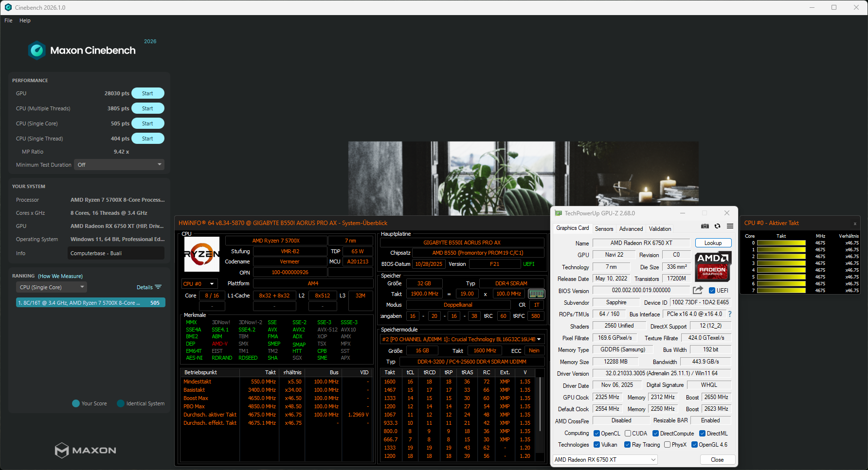Start the GPU benchmark
The width and height of the screenshot is (868, 470).
148,93
